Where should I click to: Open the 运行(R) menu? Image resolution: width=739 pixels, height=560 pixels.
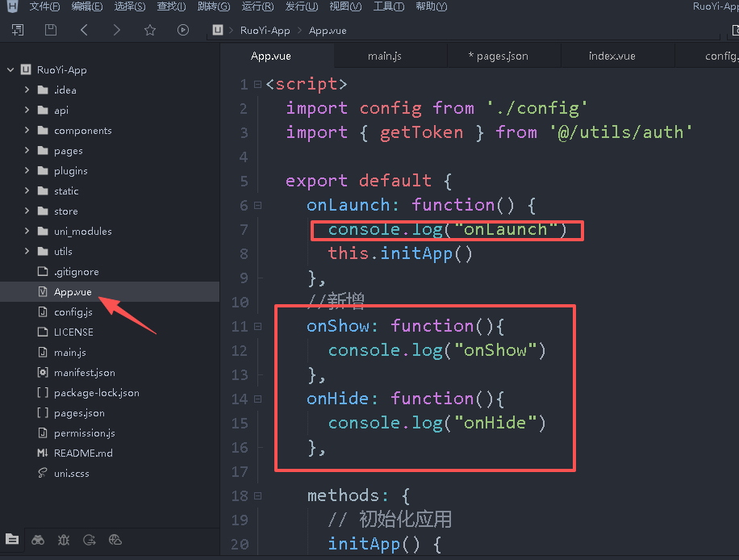pos(257,7)
